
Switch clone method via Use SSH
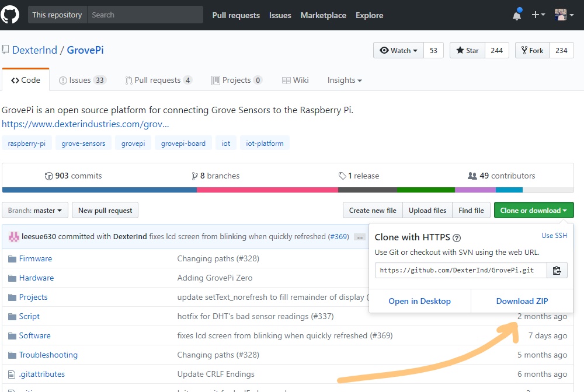[554, 236]
